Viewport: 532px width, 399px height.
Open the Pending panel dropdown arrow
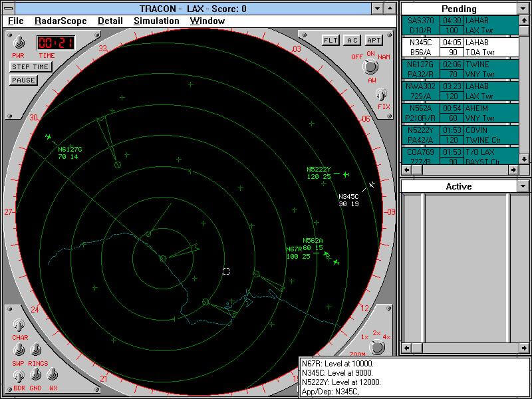click(523, 9)
